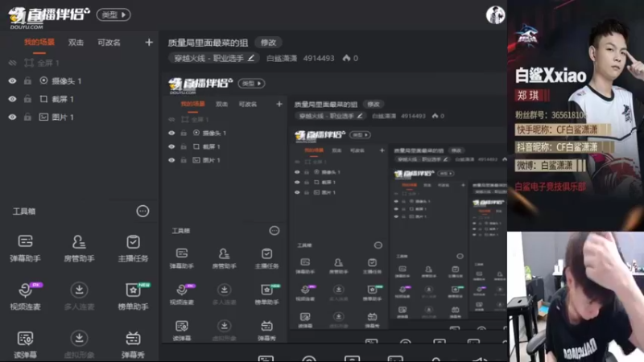Click the 工具箱 section label

click(24, 212)
